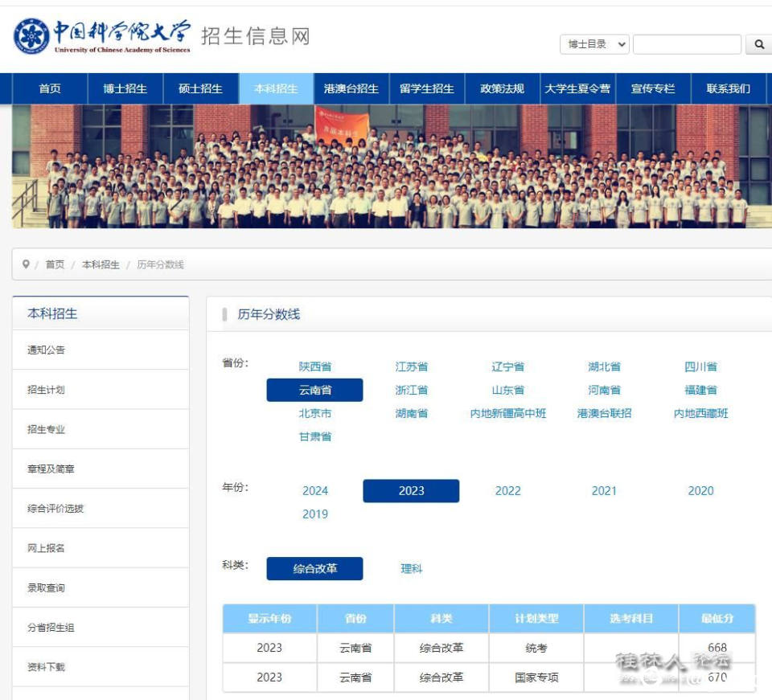
Task: Open the 联系我们 menu item
Action: coord(729,89)
